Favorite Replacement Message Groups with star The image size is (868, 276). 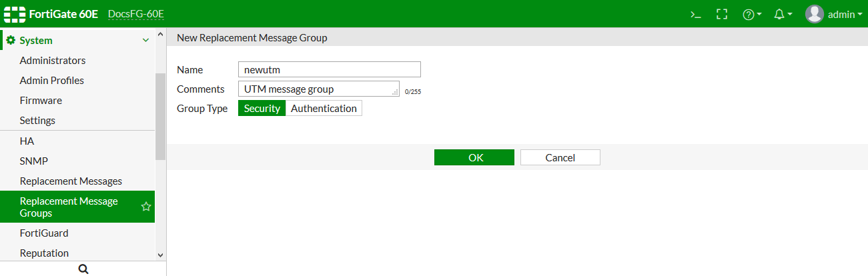146,207
